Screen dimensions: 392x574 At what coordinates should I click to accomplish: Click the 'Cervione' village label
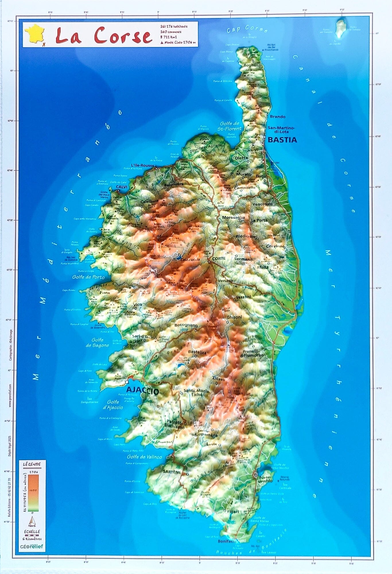(x=275, y=246)
